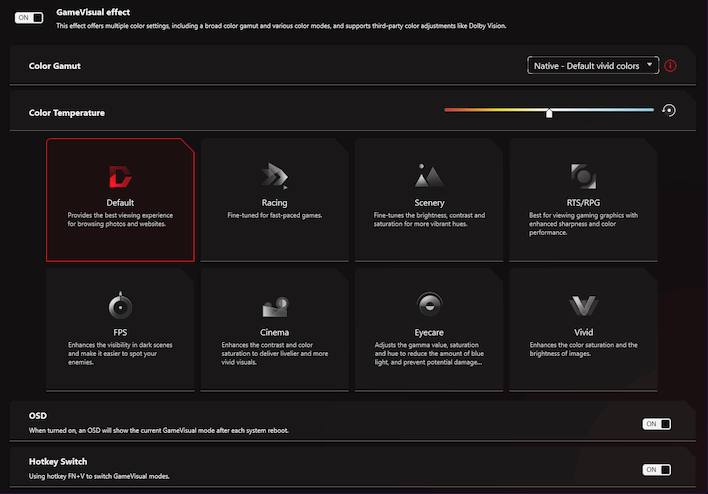Click the red Default mode icon
Image resolution: width=708 pixels, height=494 pixels.
coord(120,177)
